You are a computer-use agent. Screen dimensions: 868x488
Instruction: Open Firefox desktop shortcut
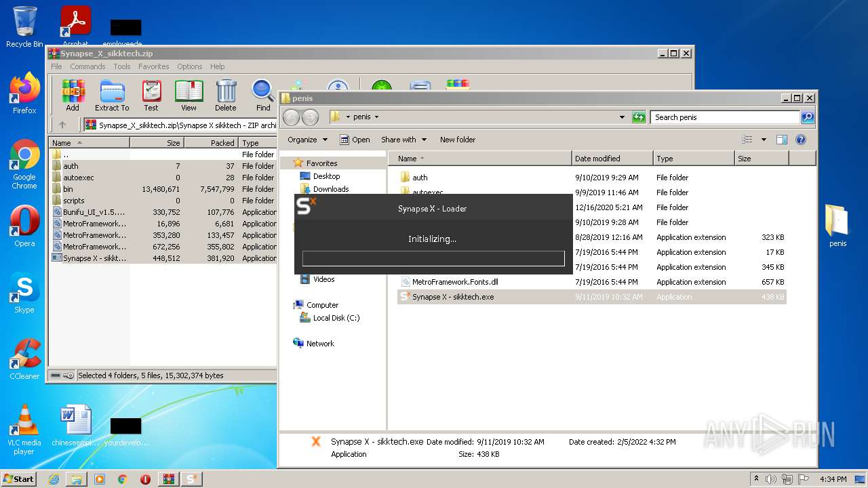pos(24,94)
